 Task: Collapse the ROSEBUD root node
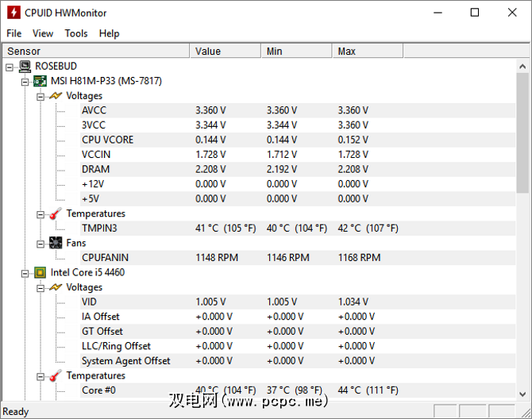(x=10, y=67)
